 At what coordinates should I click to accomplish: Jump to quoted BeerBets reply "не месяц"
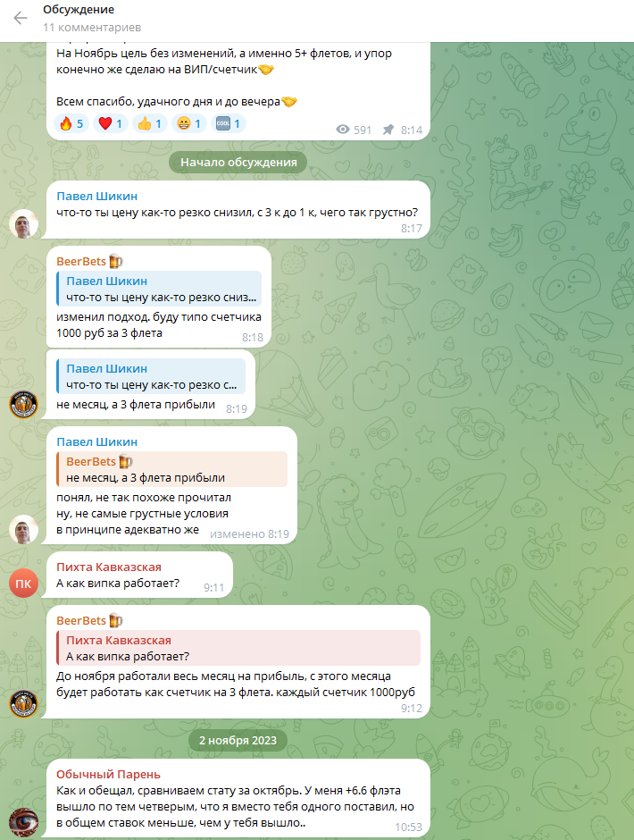pos(171,469)
